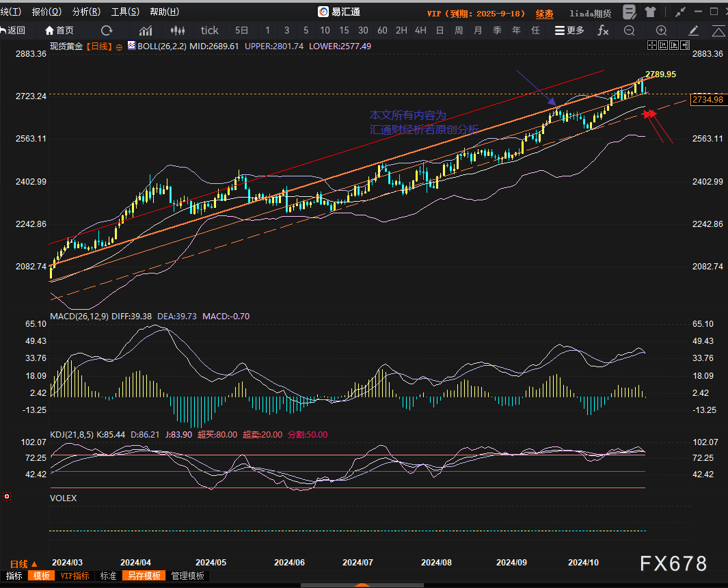Zoom out using the minus magnifier
The height and width of the screenshot is (588, 728).
(x=629, y=30)
